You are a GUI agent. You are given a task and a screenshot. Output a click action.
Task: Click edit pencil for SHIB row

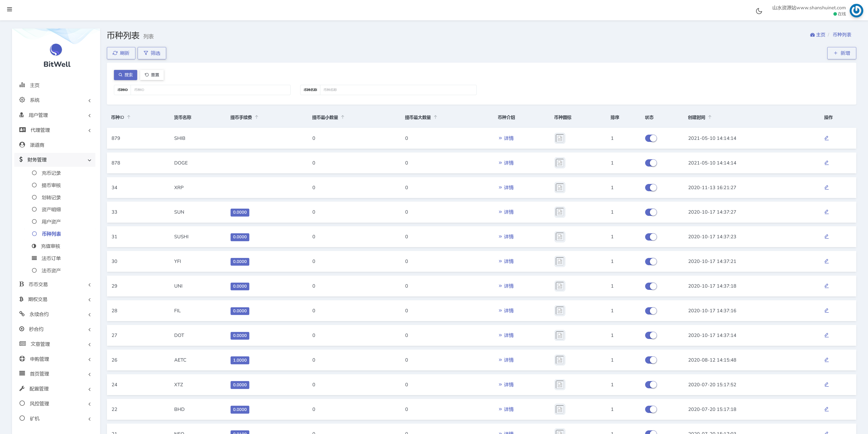pos(826,138)
